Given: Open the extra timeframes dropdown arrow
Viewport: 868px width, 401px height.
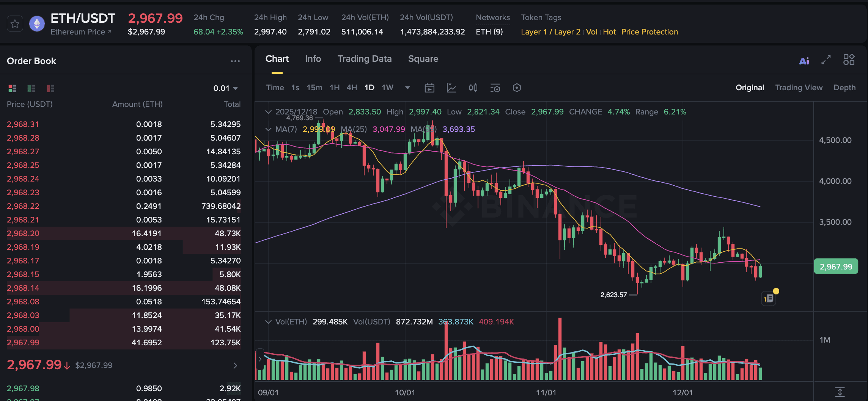Looking at the screenshot, I should [407, 88].
